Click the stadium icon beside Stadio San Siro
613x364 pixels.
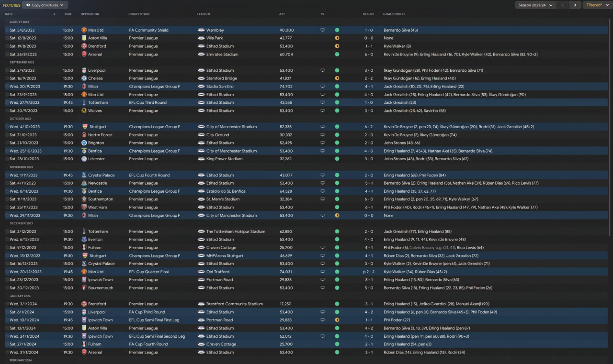(x=201, y=87)
